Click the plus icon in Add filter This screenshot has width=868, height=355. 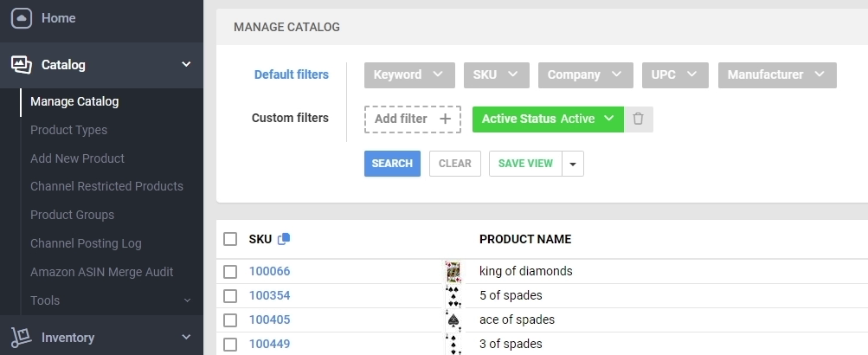pos(445,119)
